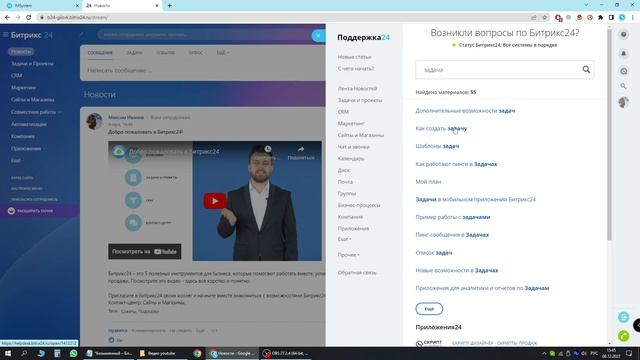The width and height of the screenshot is (640, 360).
Task: Click the 'Ещё' button below the search results
Action: coord(429,309)
